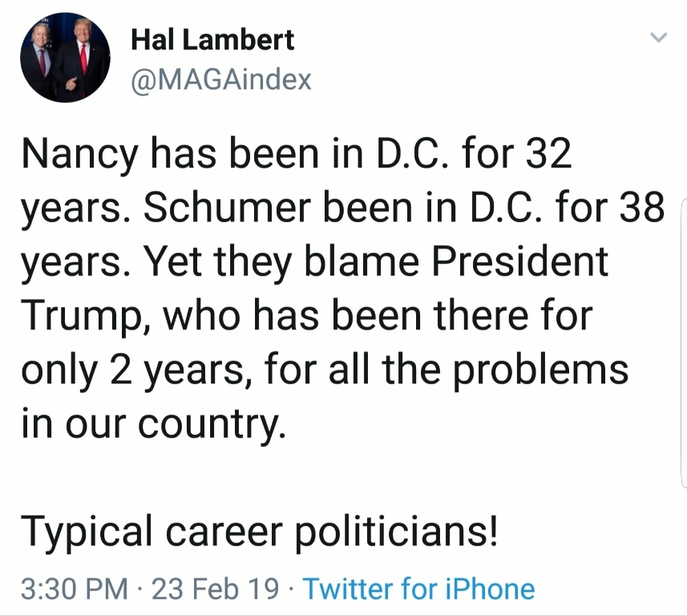This screenshot has width=687, height=616.
Task: Open Hal Lambert's circular profile picture
Action: tap(65, 58)
